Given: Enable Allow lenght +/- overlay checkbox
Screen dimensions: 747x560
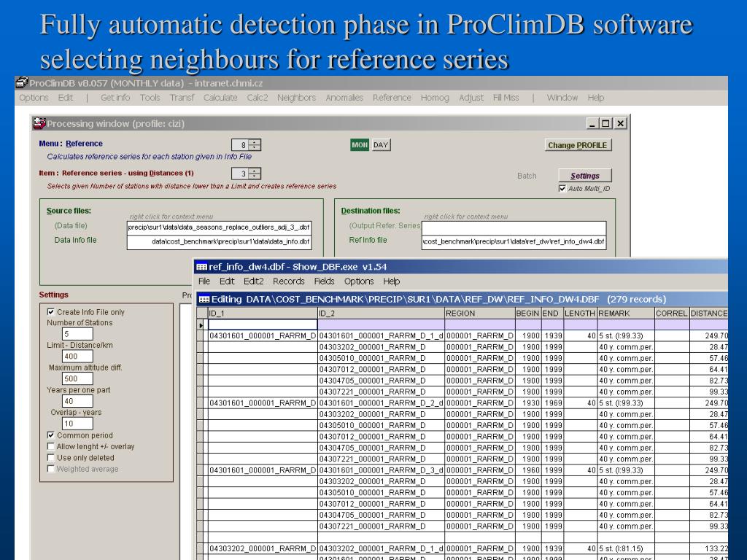Looking at the screenshot, I should (50, 447).
